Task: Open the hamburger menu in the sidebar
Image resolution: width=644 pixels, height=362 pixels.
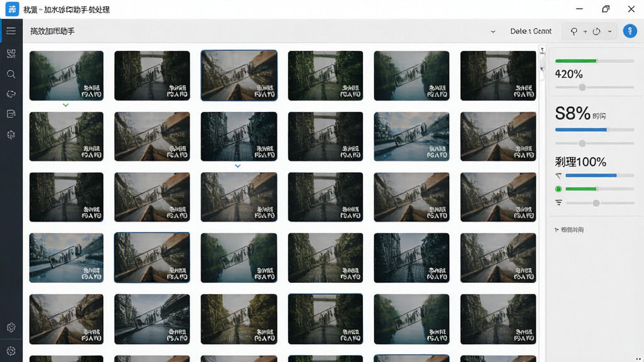Action: 11,31
